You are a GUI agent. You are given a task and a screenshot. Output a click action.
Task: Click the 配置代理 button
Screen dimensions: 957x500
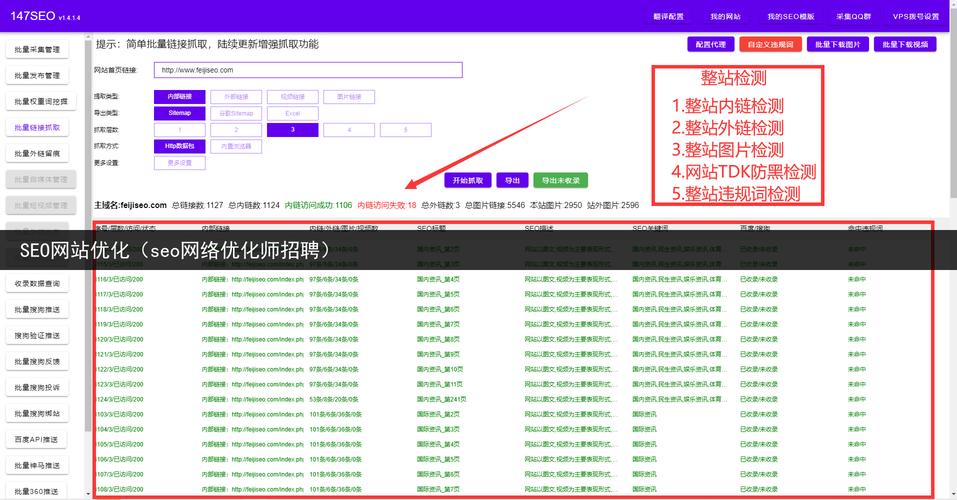(x=710, y=45)
